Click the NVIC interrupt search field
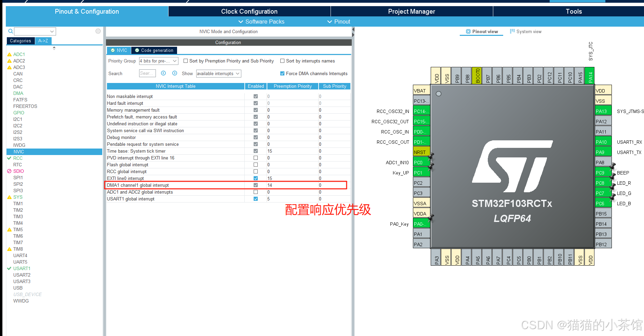 pos(147,73)
